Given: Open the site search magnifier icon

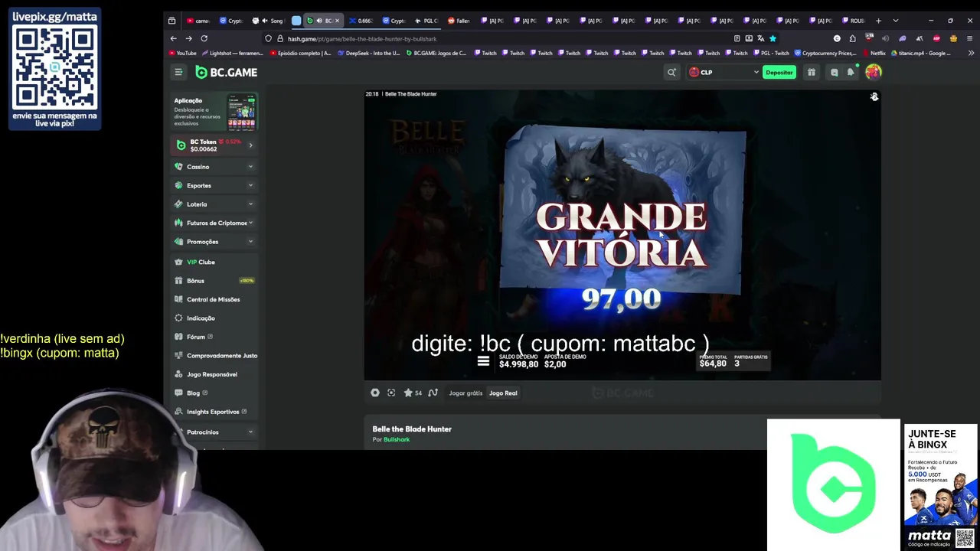Looking at the screenshot, I should click(671, 72).
